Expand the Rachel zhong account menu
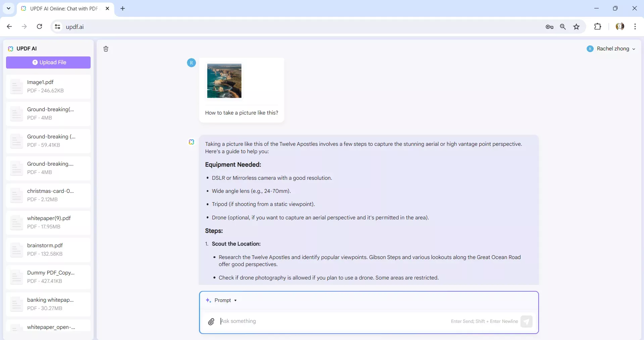This screenshot has width=644, height=340. 611,49
